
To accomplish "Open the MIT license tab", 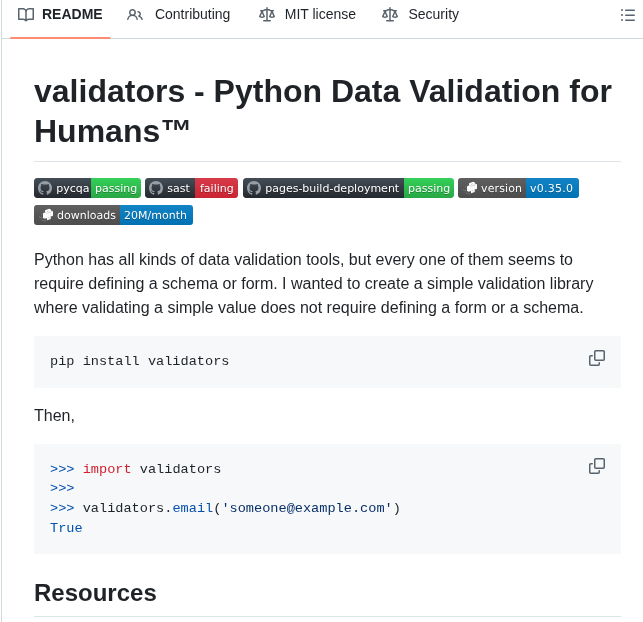I will 307,15.
